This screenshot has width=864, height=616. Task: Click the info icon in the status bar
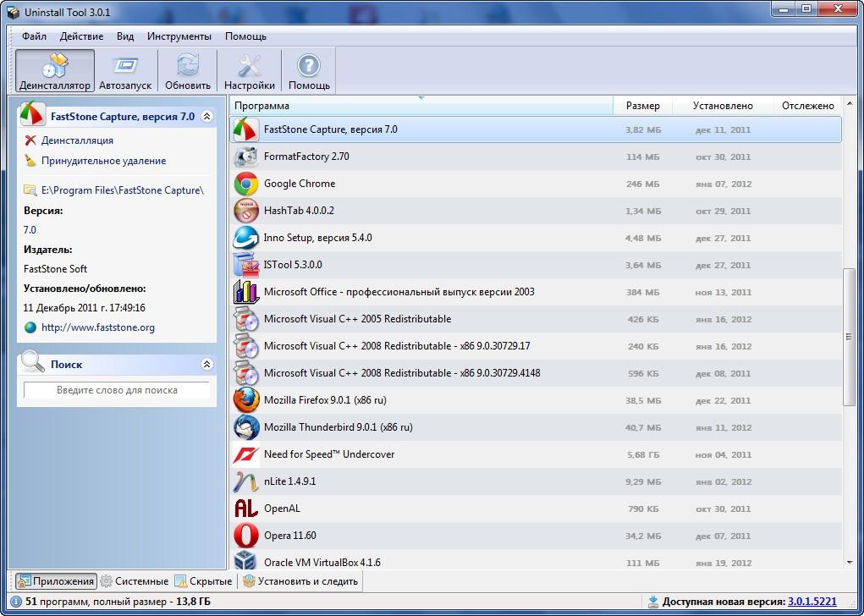pos(16,602)
